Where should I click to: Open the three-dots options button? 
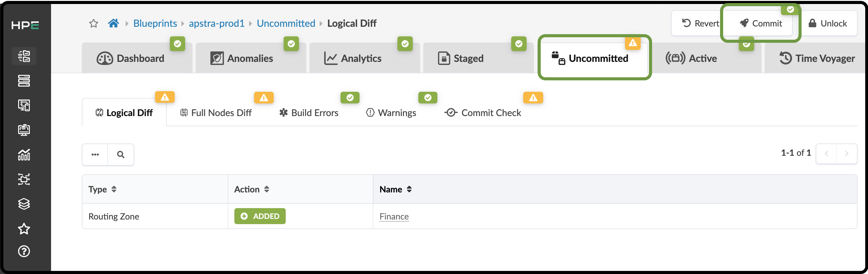(95, 155)
